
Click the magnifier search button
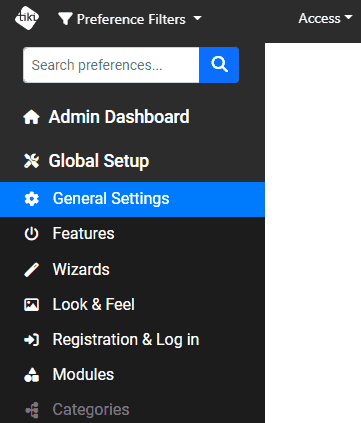219,65
